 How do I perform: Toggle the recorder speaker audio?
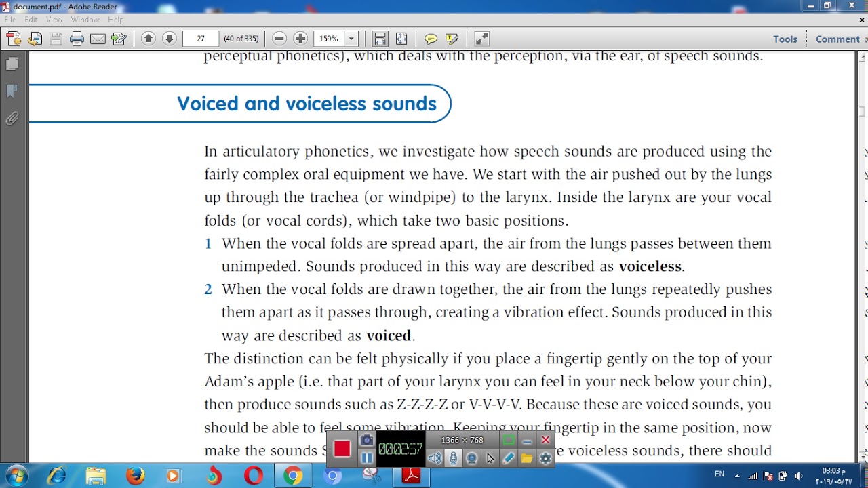tap(435, 458)
